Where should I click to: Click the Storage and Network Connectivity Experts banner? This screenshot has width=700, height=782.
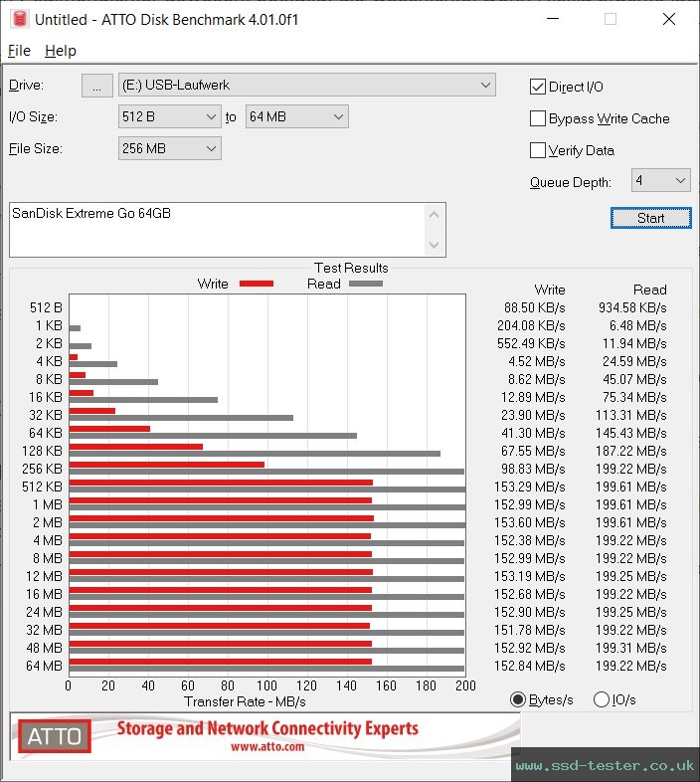tap(267, 728)
